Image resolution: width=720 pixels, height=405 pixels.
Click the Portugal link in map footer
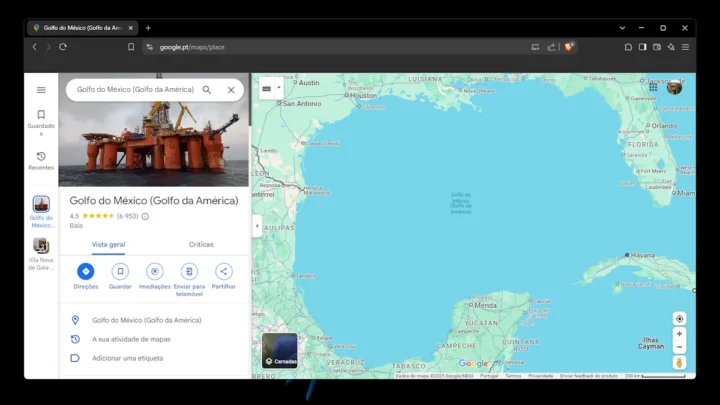click(489, 376)
